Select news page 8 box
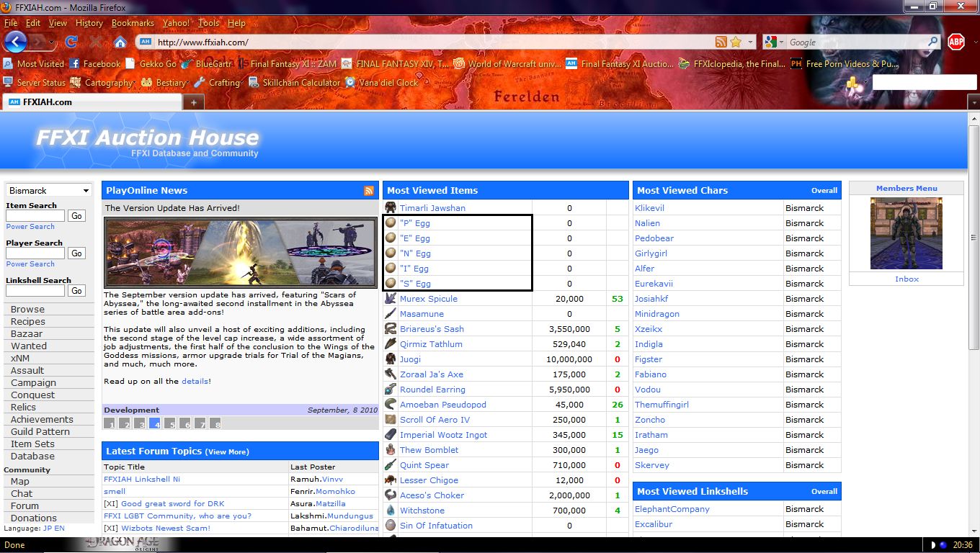 coord(215,423)
